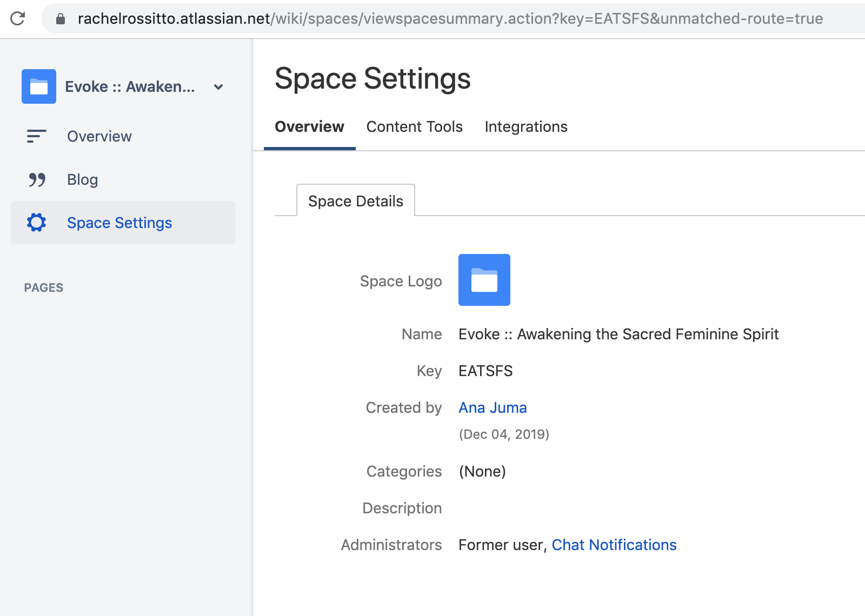
Task: Click the PAGES section heading
Action: tap(44, 287)
